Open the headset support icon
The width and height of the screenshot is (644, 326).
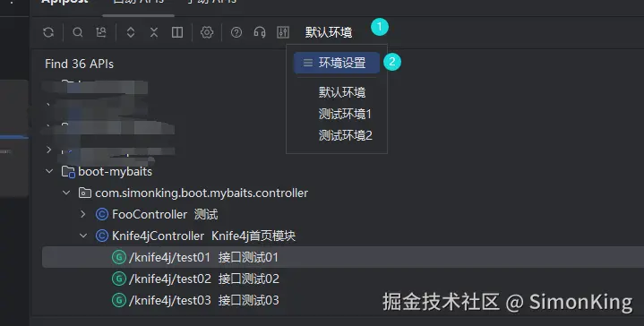260,32
